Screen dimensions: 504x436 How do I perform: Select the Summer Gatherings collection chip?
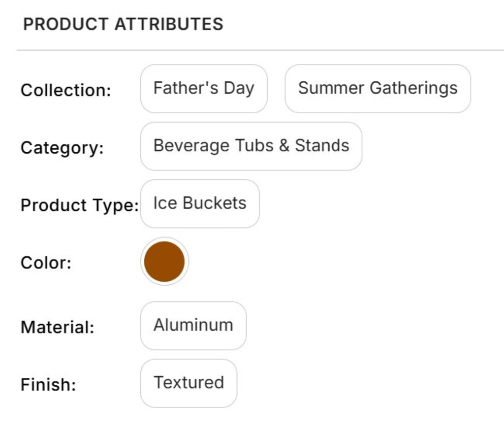tap(378, 89)
